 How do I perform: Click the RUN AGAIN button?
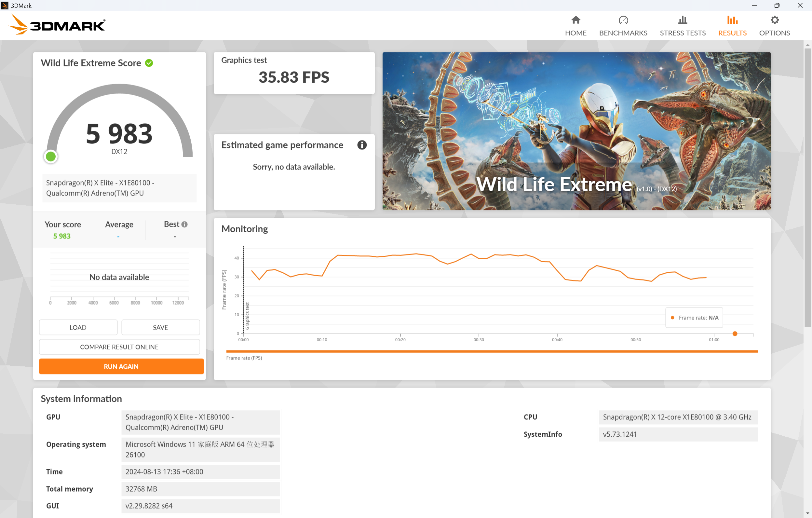pos(121,366)
